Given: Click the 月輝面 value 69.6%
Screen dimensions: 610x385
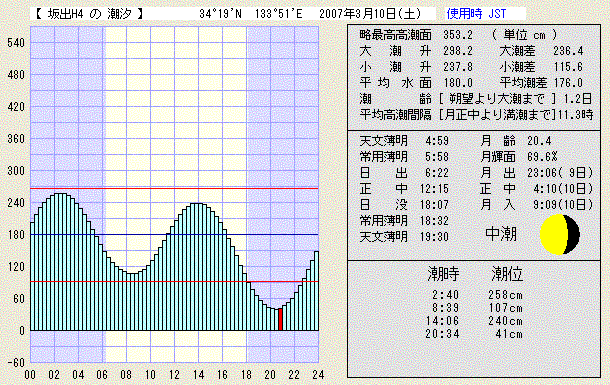Looking at the screenshot, I should [542, 157].
